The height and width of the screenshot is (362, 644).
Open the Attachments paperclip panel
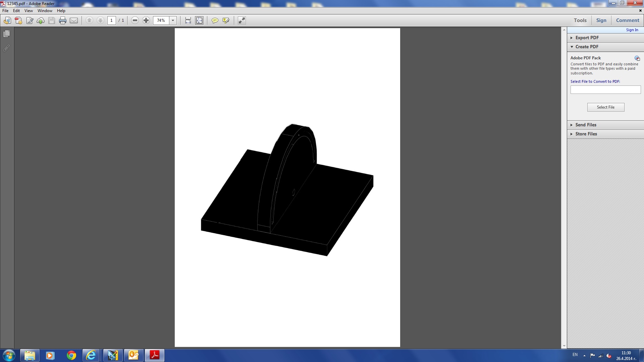[x=6, y=49]
